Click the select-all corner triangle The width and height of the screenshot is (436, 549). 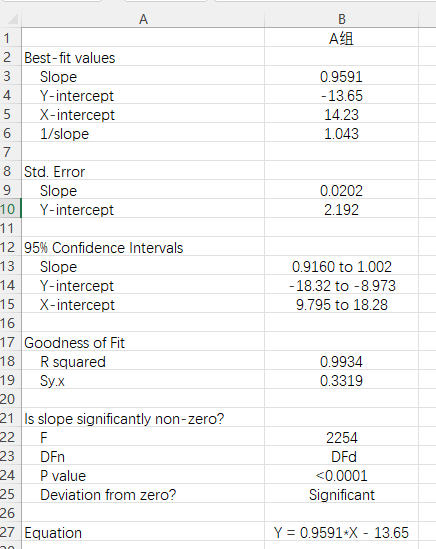point(12,19)
